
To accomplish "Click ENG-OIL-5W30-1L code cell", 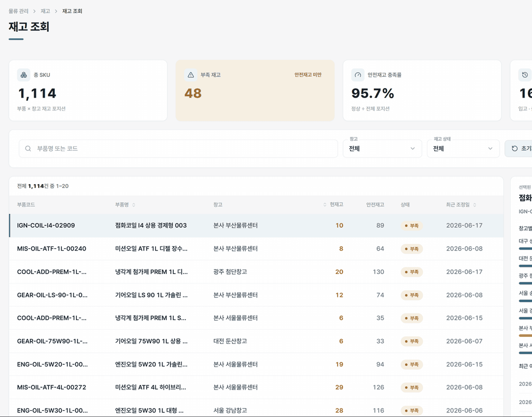I will click(x=52, y=410).
